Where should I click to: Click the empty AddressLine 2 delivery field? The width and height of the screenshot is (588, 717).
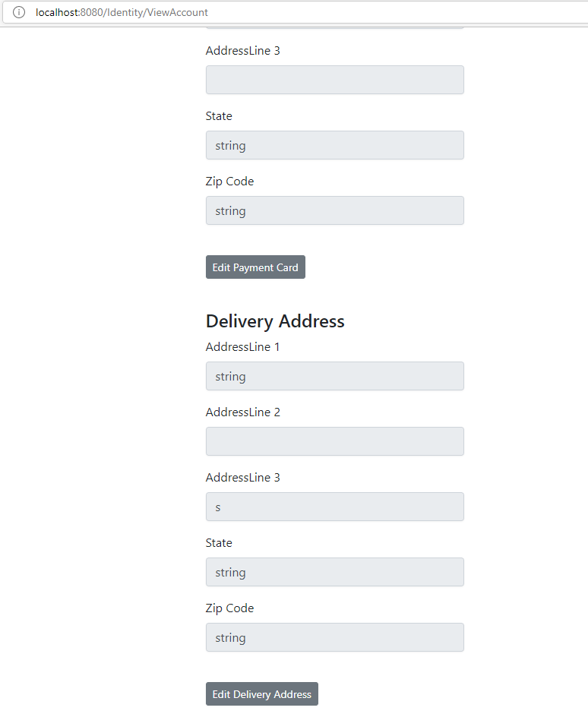(334, 441)
